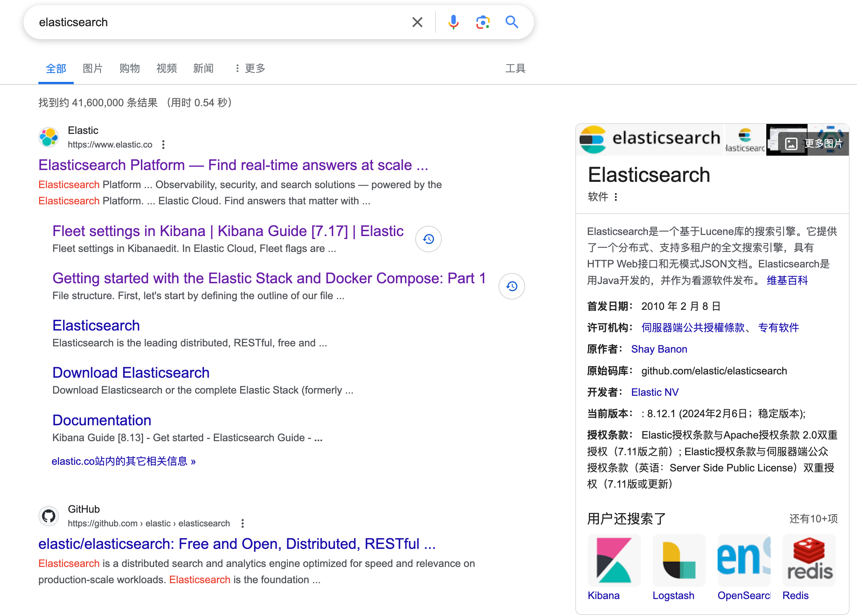
Task: Open Shay Banon author link
Action: pos(659,349)
